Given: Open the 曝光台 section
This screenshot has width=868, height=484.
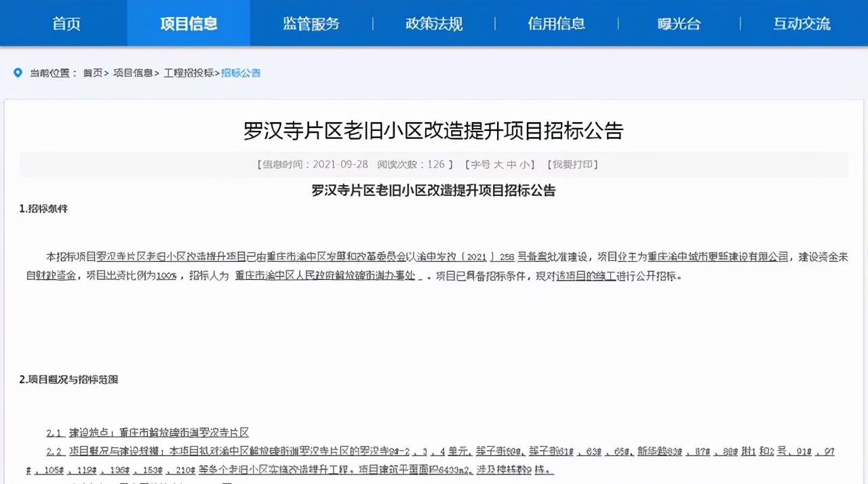Looking at the screenshot, I should point(679,23).
